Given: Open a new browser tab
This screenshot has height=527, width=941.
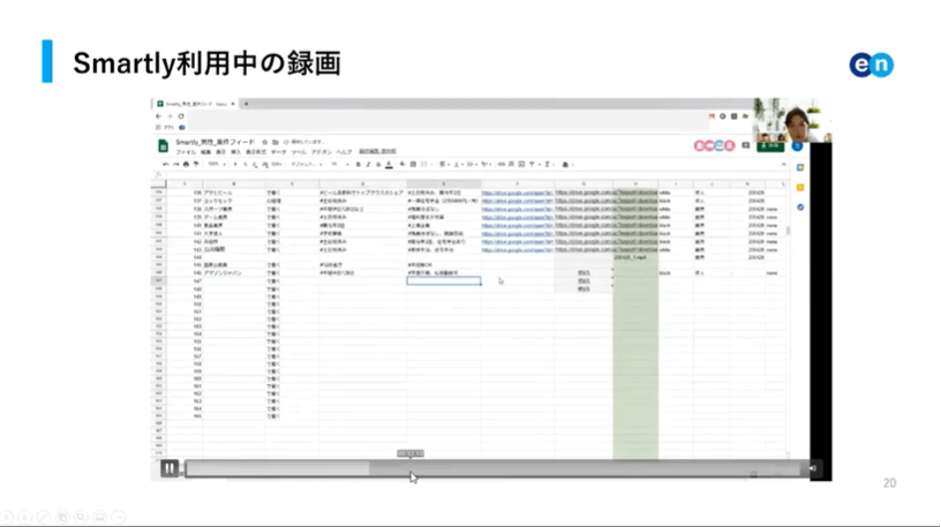Looking at the screenshot, I should (246, 104).
